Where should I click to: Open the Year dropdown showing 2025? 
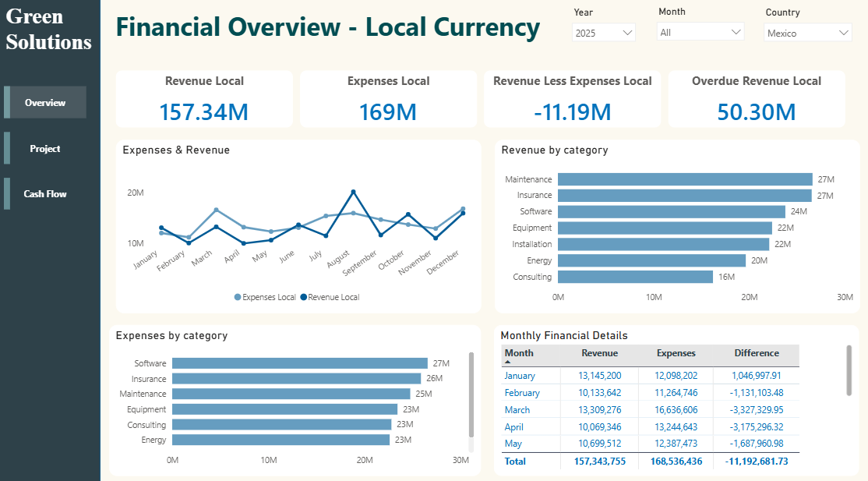(x=603, y=33)
